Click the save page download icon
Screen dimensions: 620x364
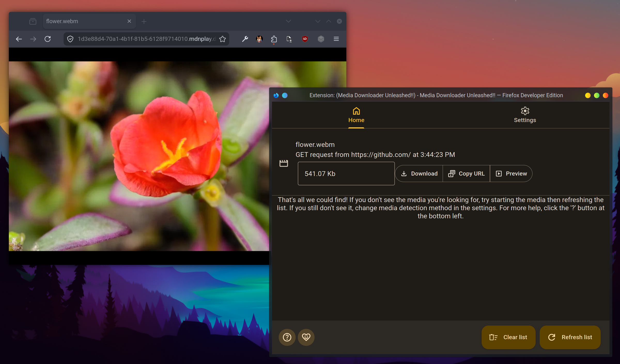click(289, 39)
